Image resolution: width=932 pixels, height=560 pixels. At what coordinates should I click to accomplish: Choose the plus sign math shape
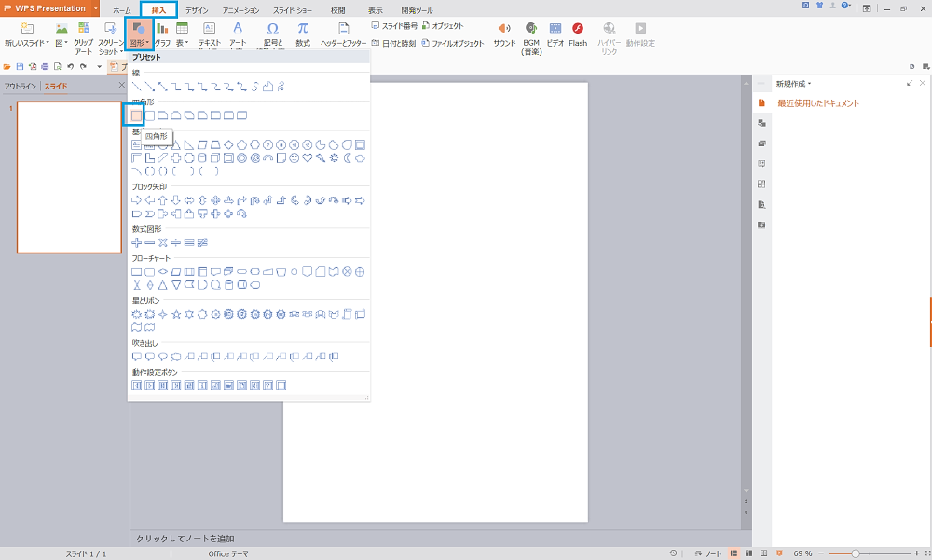137,242
